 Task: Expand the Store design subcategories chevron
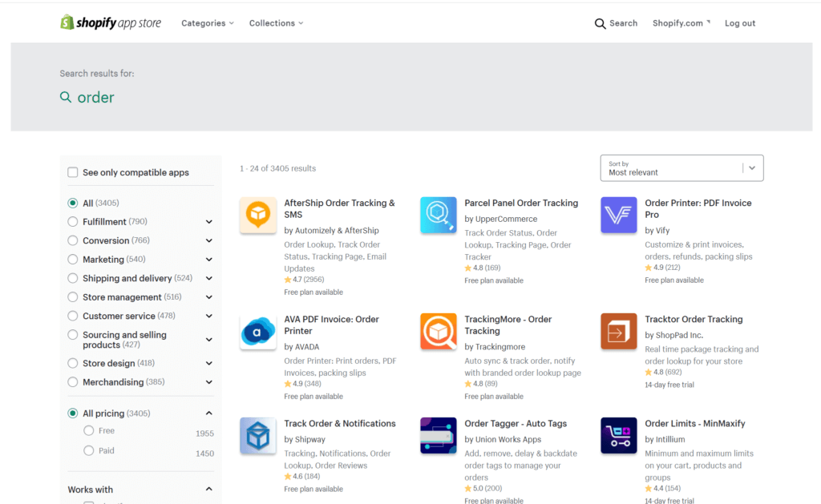point(209,363)
